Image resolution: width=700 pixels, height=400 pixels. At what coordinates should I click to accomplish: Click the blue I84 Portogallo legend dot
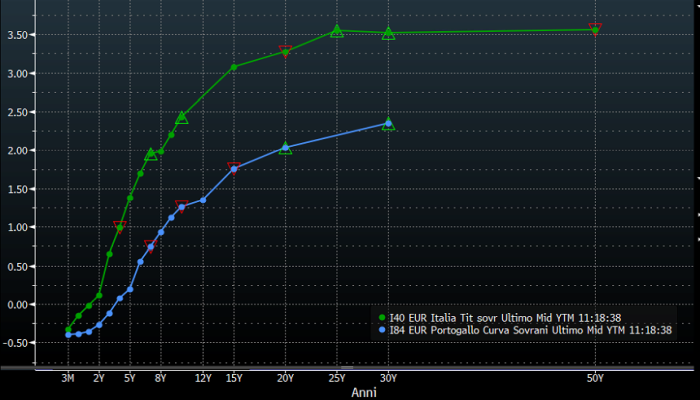coord(382,330)
